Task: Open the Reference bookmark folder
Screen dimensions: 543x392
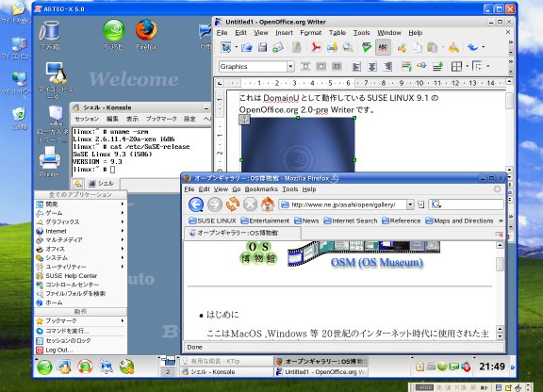Action: 401,220
